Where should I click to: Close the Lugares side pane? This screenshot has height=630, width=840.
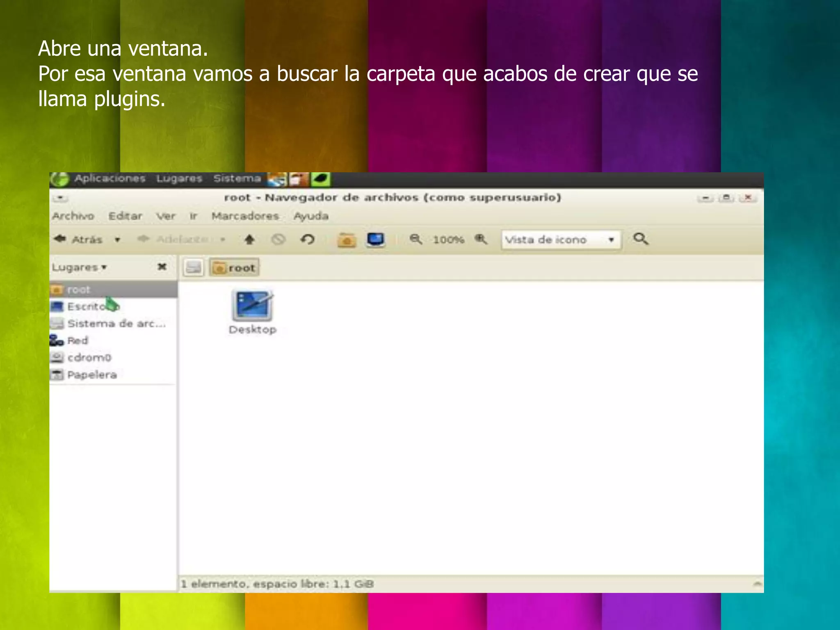[x=162, y=267]
